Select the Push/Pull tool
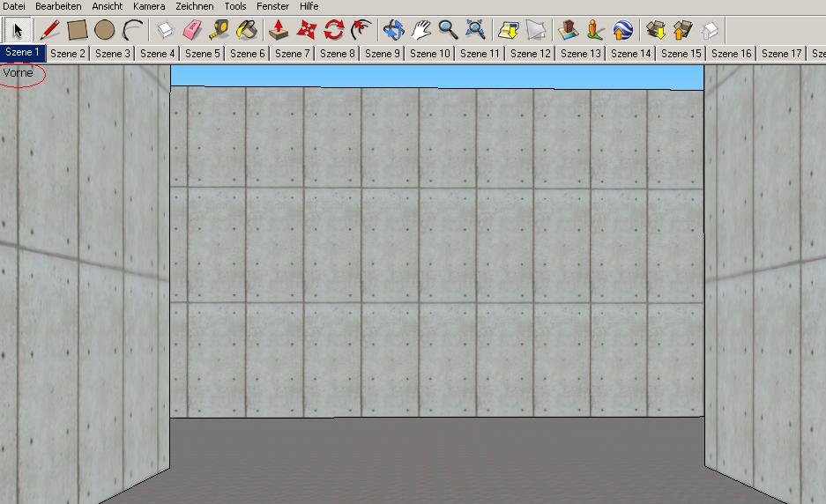Viewport: 826px width, 504px height. (x=279, y=31)
